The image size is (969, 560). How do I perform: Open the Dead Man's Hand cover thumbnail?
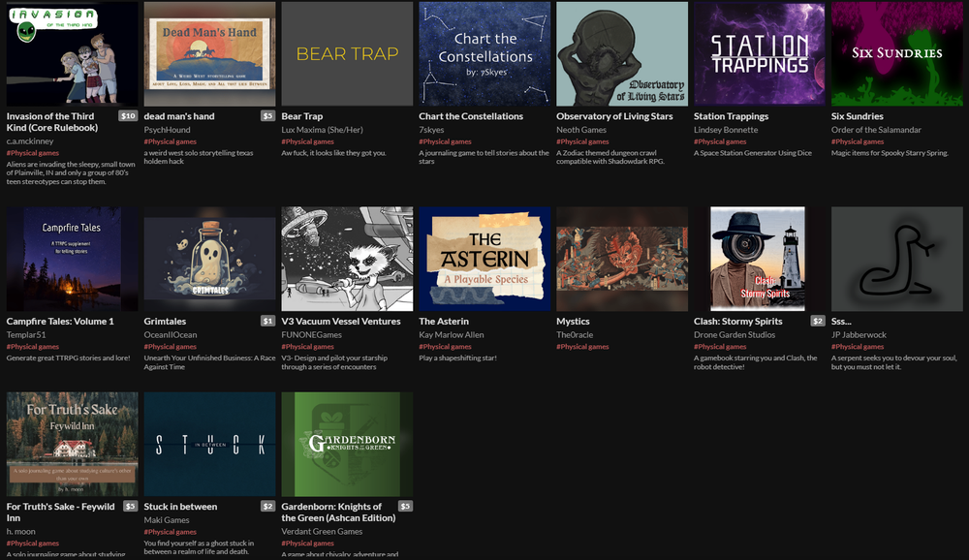209,54
